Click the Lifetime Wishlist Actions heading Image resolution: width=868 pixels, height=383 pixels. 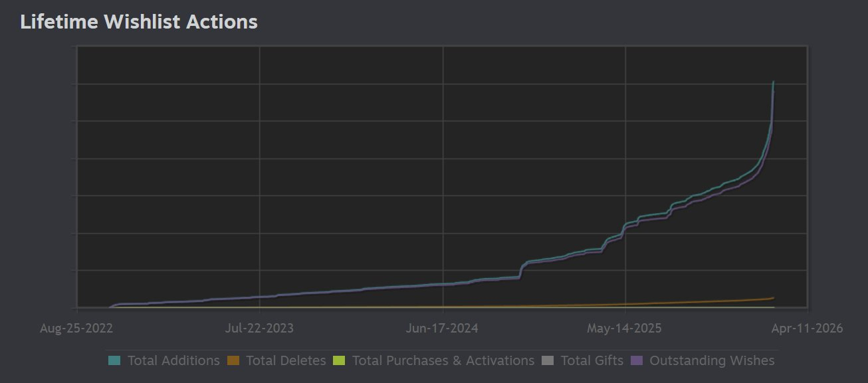click(x=139, y=22)
